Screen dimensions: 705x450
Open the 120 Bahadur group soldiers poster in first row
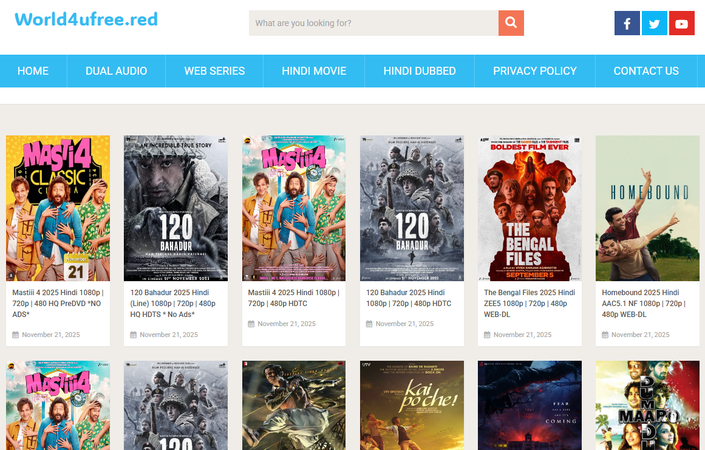coord(412,208)
